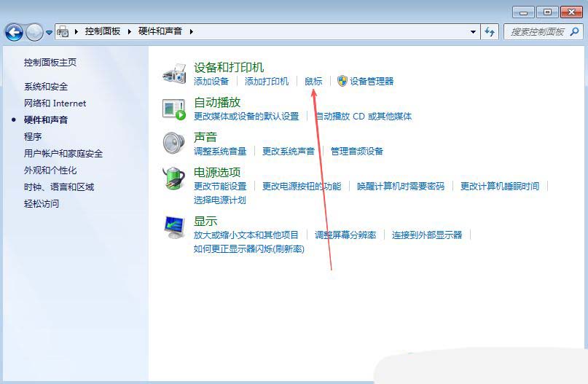This screenshot has height=384, width=588.
Task: Open 外观和个性化 in the sidebar
Action: pos(50,171)
